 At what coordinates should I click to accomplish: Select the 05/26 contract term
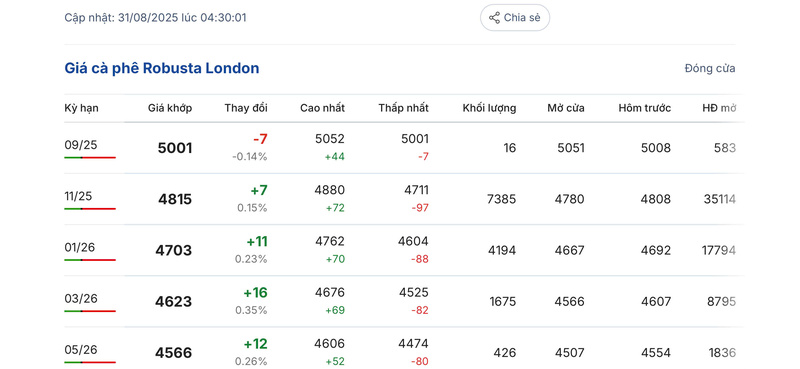click(81, 350)
